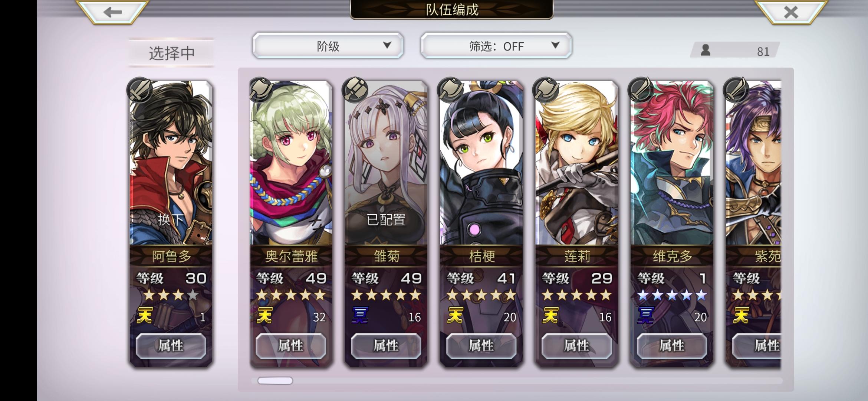Open 属性 for 维克多
868x401 pixels.
pos(672,346)
